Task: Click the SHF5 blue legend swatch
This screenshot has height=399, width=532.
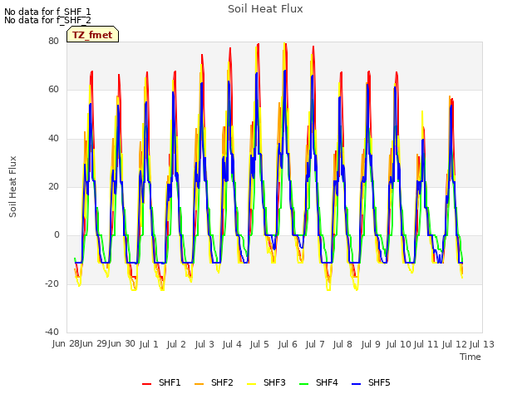Action: [357, 384]
